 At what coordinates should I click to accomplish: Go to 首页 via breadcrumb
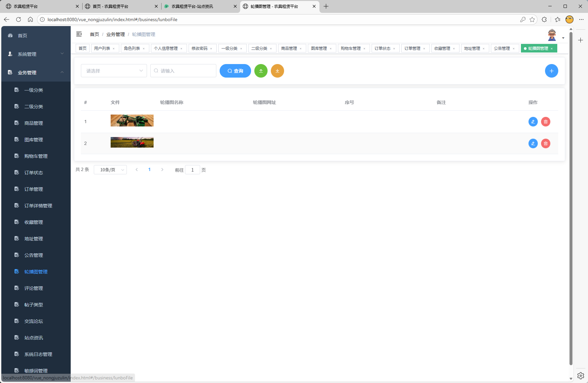pos(94,34)
